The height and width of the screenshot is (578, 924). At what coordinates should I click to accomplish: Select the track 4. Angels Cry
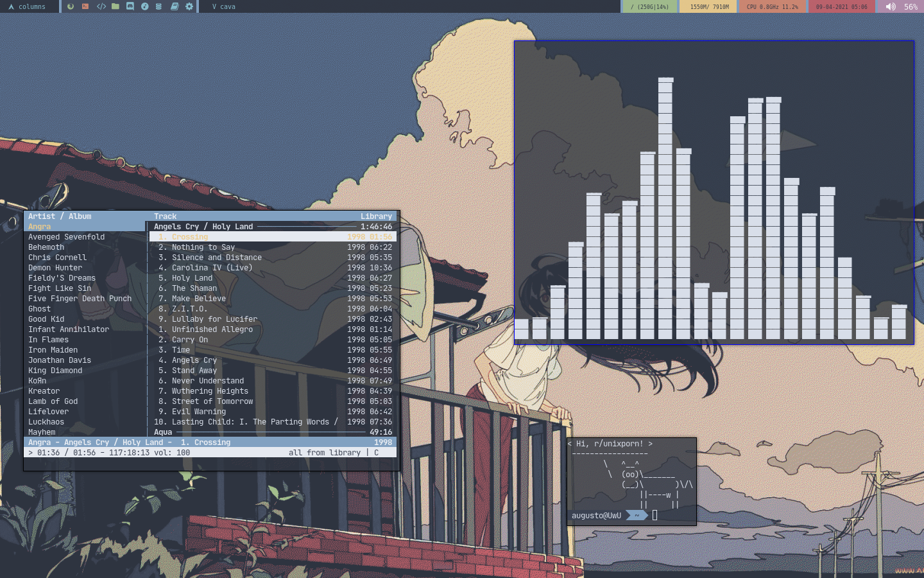[273, 360]
